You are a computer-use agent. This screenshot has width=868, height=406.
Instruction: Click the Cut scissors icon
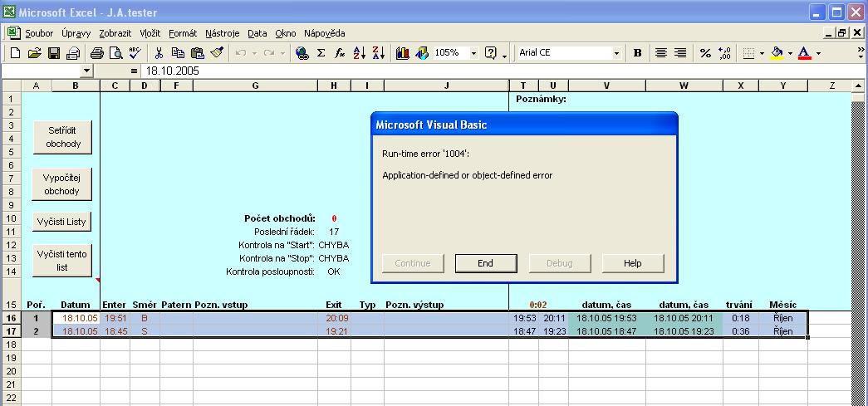point(159,53)
